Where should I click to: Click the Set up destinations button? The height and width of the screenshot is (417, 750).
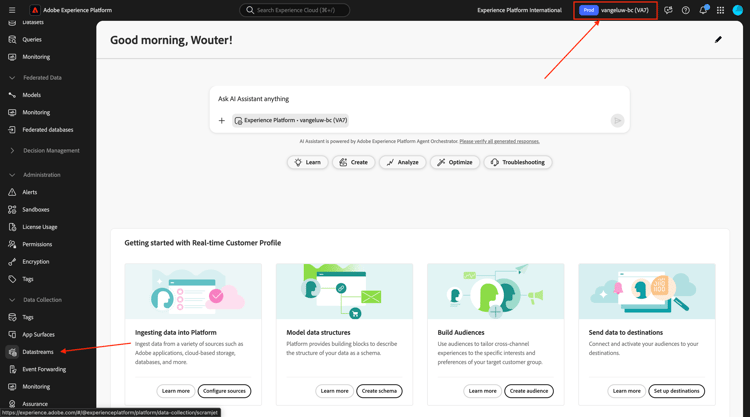click(x=676, y=391)
